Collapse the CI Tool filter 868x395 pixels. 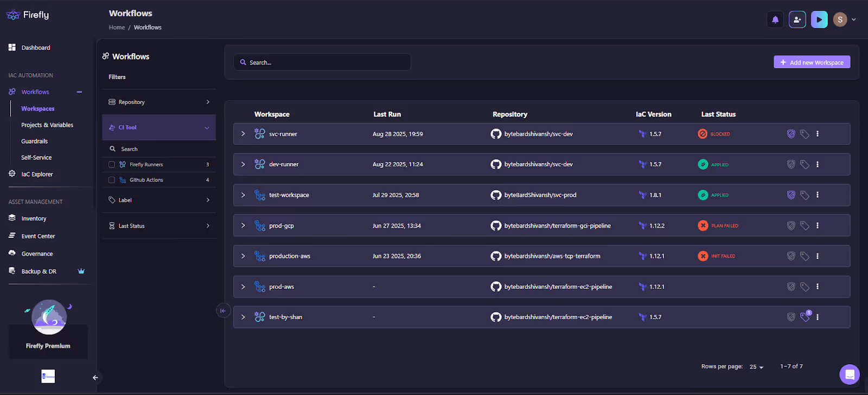(x=159, y=127)
